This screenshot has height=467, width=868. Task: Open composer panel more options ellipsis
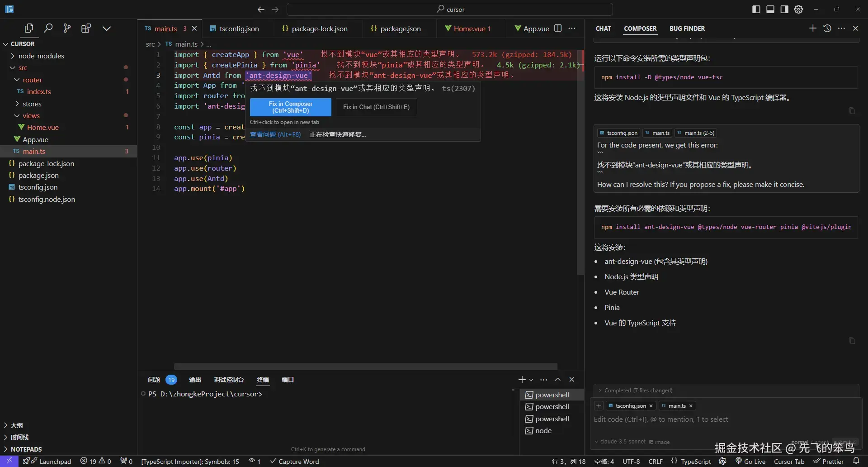click(x=841, y=28)
